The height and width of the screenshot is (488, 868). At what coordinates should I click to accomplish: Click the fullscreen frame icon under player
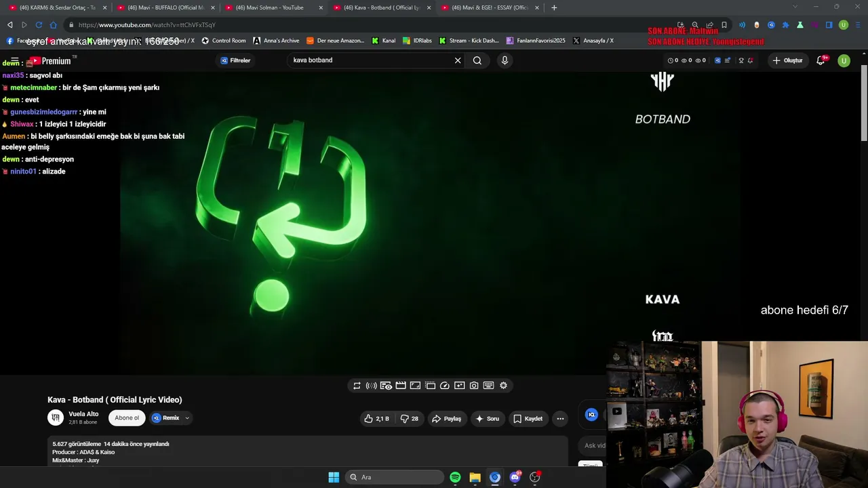415,386
